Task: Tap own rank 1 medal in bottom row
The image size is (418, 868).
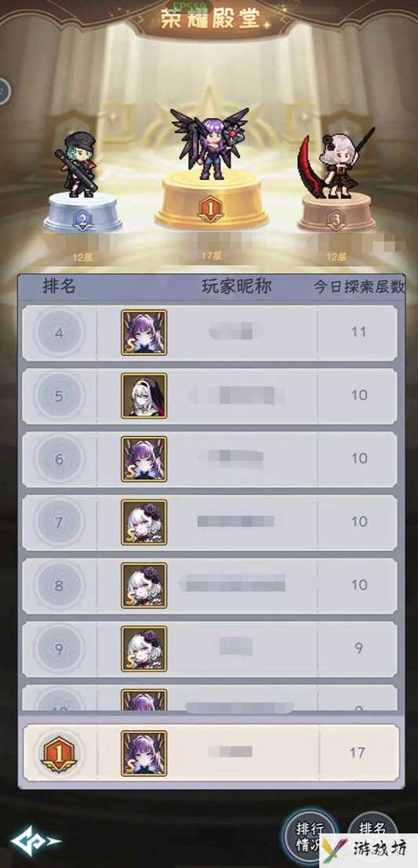Action: 59,753
